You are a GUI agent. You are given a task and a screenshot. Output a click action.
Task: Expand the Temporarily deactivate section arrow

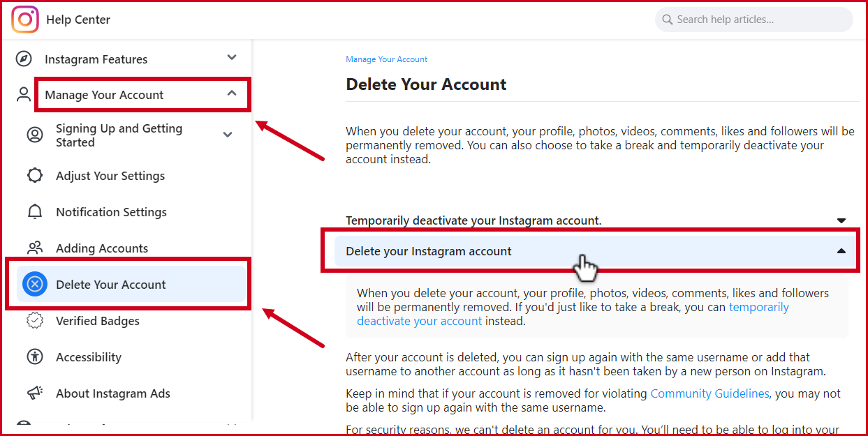841,220
